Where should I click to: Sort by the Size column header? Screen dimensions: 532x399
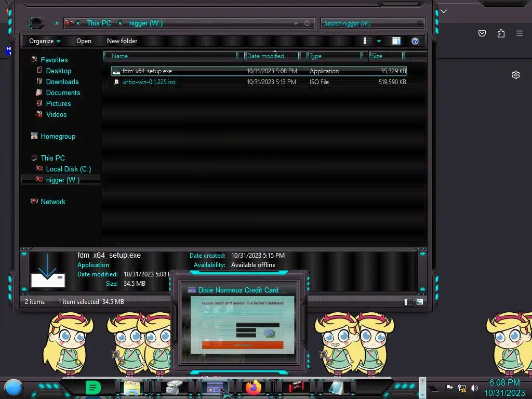[386, 56]
